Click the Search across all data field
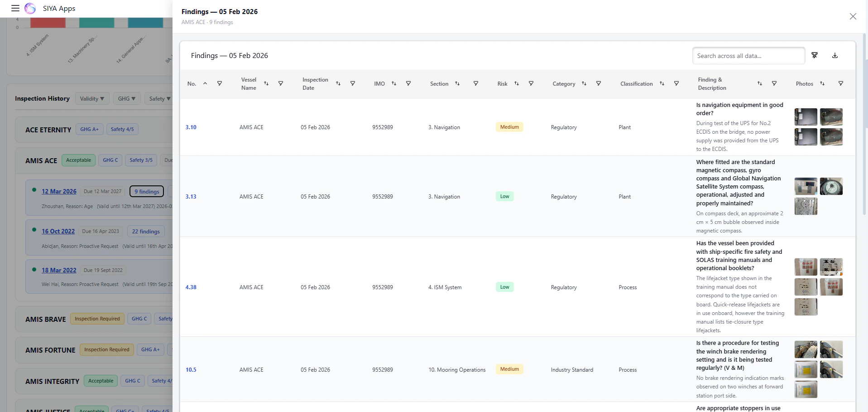 point(749,56)
